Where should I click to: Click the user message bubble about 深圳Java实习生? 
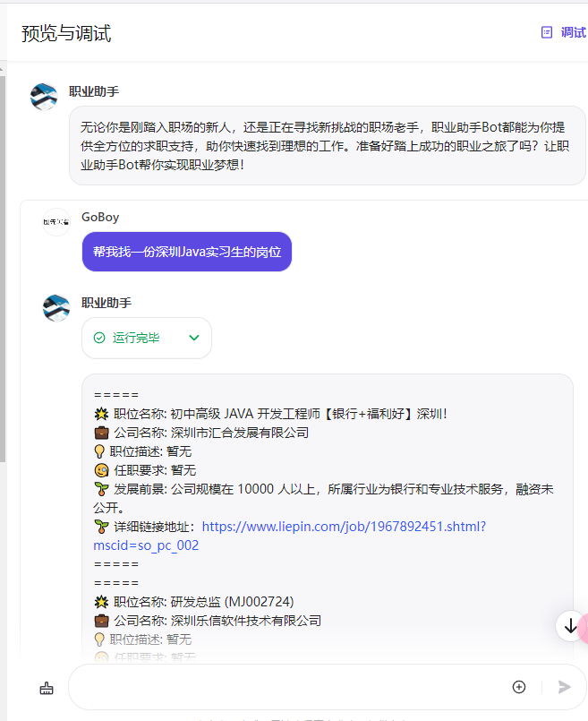(187, 252)
